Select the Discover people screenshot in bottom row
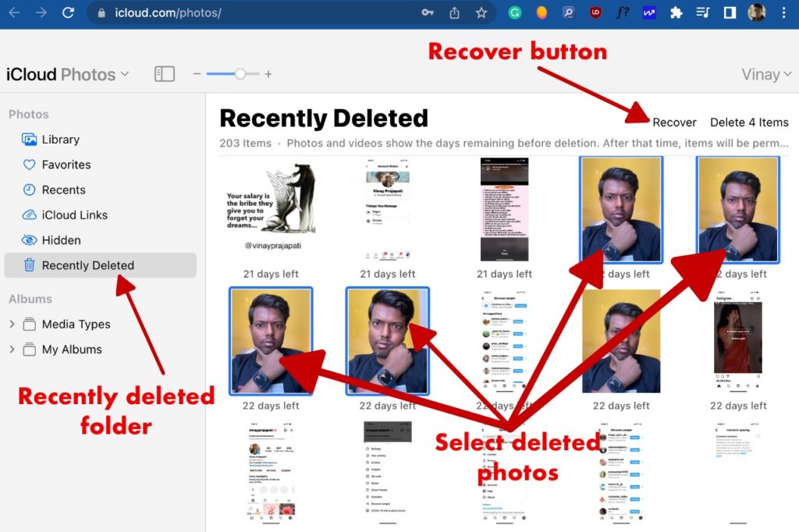 621,473
